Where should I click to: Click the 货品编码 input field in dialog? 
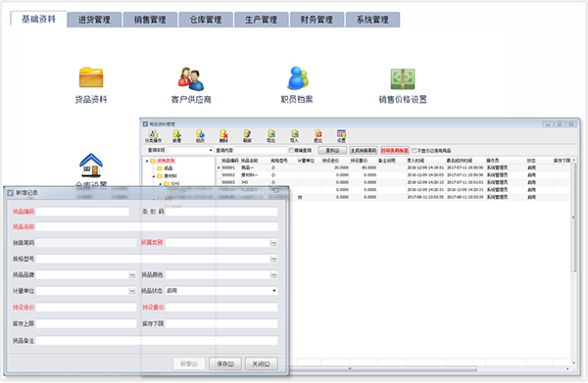click(x=82, y=212)
